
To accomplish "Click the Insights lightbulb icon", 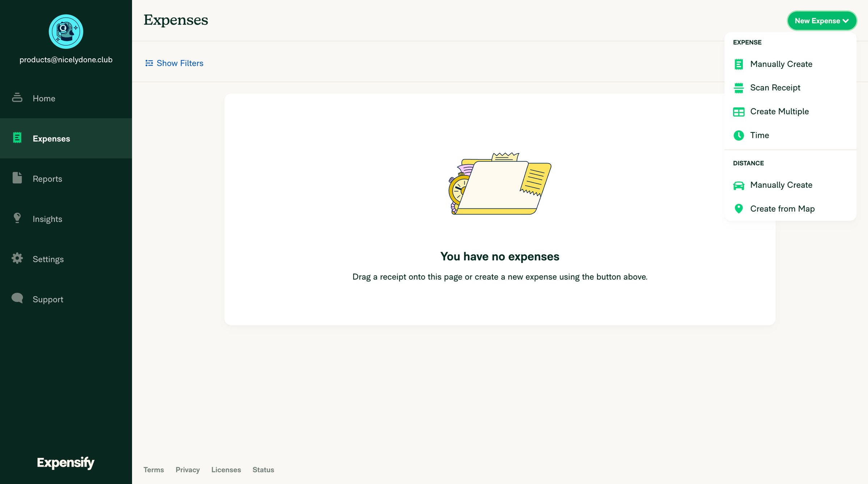I will pyautogui.click(x=17, y=218).
